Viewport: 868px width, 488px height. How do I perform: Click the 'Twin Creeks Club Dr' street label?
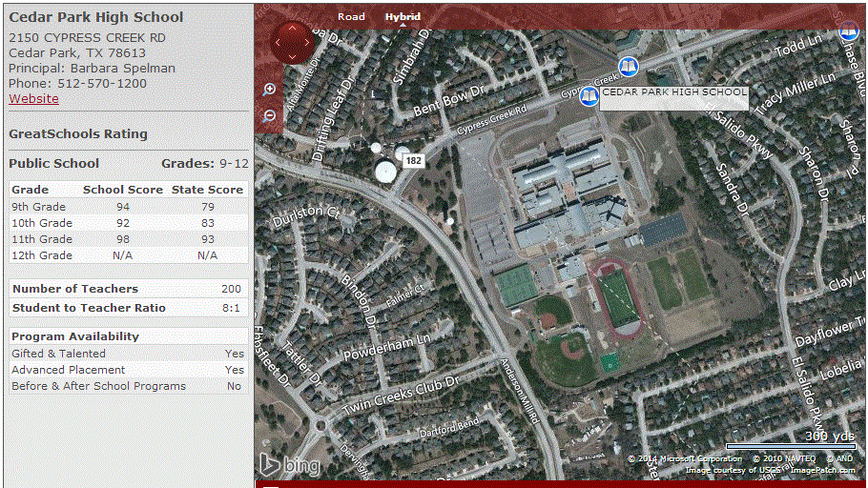401,395
